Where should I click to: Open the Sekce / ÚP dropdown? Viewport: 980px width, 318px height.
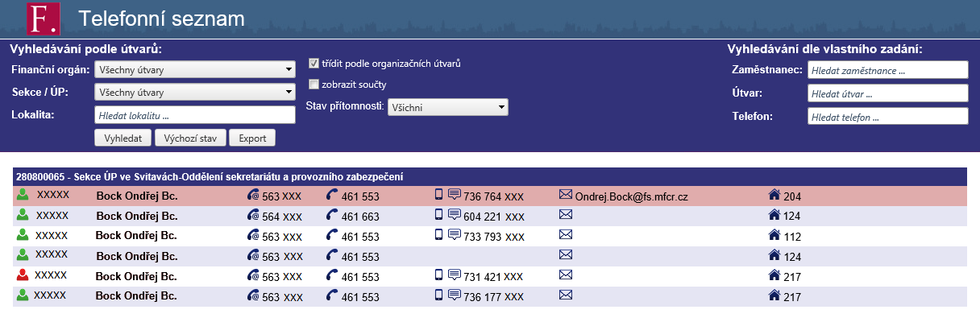195,93
